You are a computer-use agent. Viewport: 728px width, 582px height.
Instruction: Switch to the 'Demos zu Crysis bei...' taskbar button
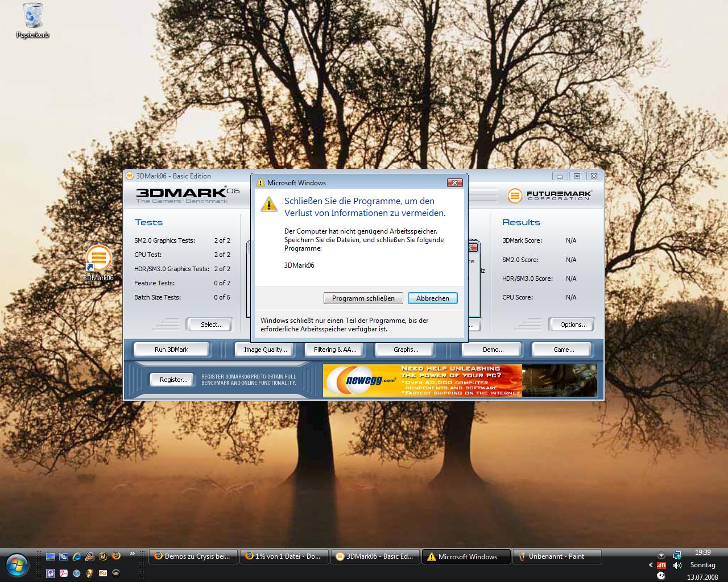pyautogui.click(x=193, y=556)
